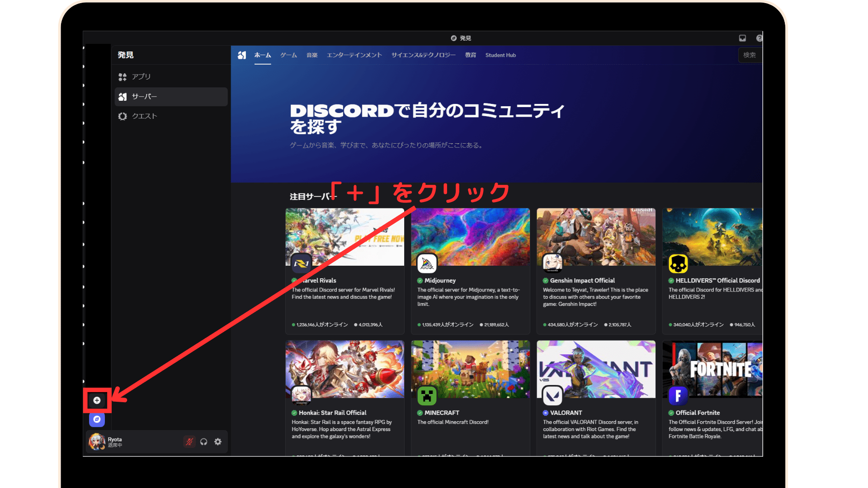The height and width of the screenshot is (488, 868).
Task: Open the help question mark icon
Action: pyautogui.click(x=759, y=38)
